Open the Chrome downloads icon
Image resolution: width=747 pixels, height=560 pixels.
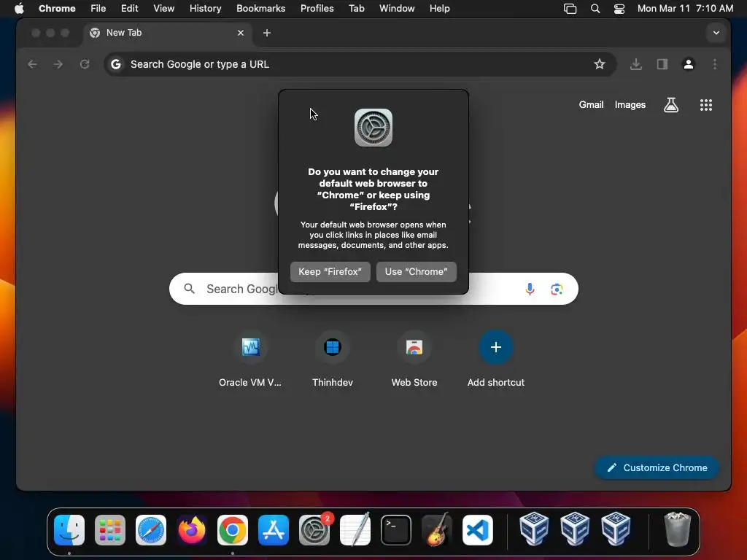tap(635, 64)
